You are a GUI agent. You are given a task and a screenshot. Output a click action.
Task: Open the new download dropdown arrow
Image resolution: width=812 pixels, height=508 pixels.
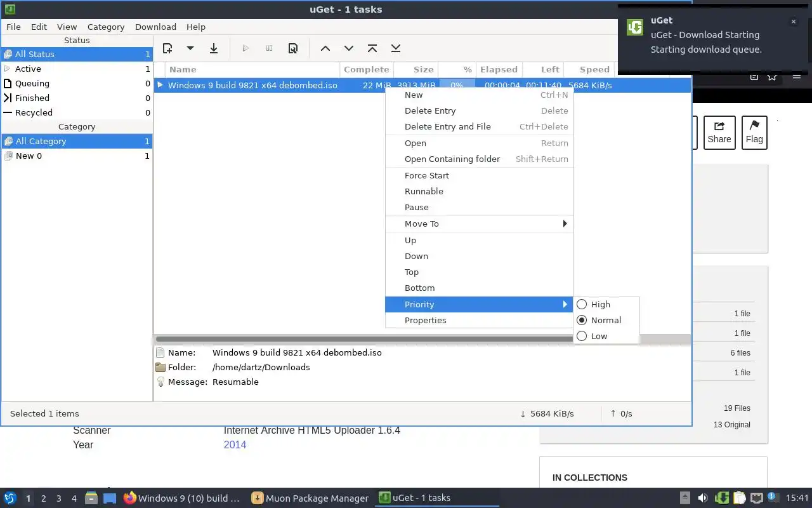[190, 48]
